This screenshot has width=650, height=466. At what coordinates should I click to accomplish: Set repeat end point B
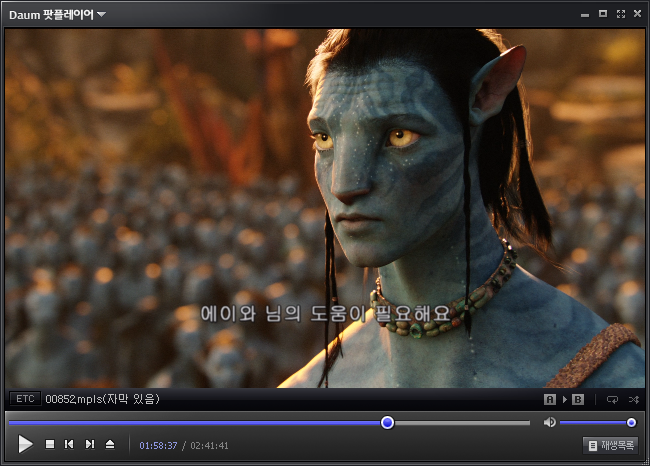pyautogui.click(x=578, y=399)
